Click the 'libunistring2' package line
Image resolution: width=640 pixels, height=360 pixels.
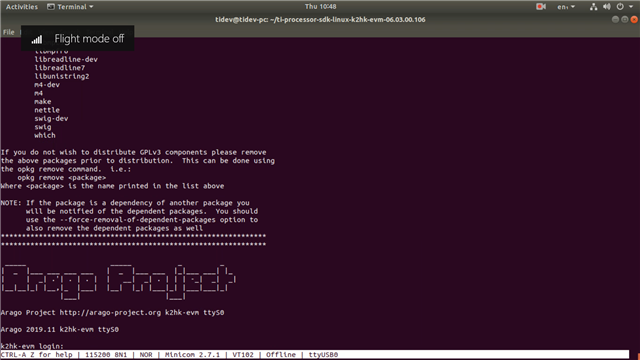pyautogui.click(x=62, y=76)
